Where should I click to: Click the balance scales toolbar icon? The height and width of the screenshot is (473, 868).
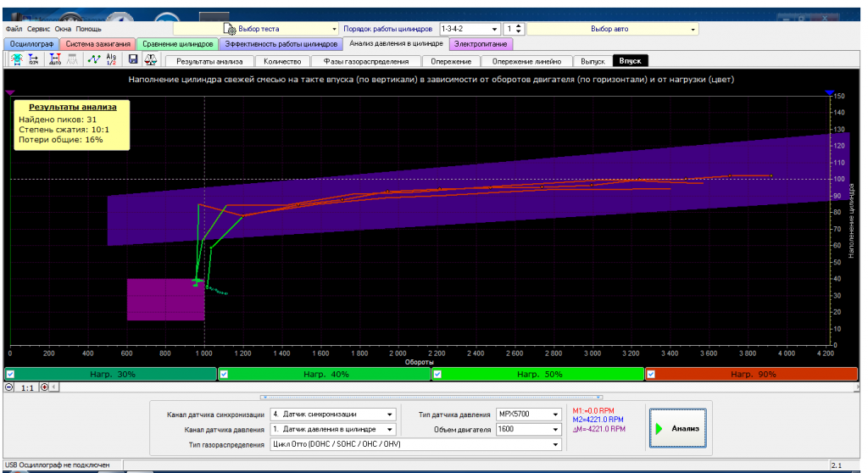pos(150,59)
